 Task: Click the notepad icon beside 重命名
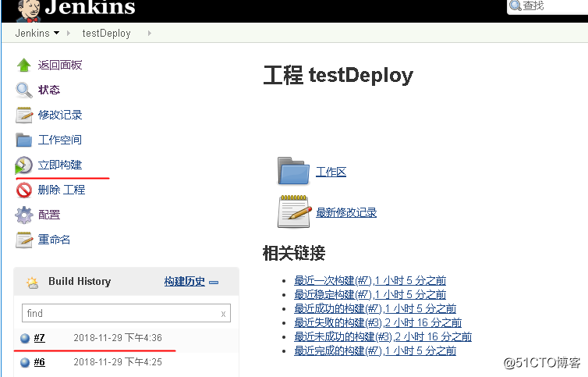click(x=24, y=240)
